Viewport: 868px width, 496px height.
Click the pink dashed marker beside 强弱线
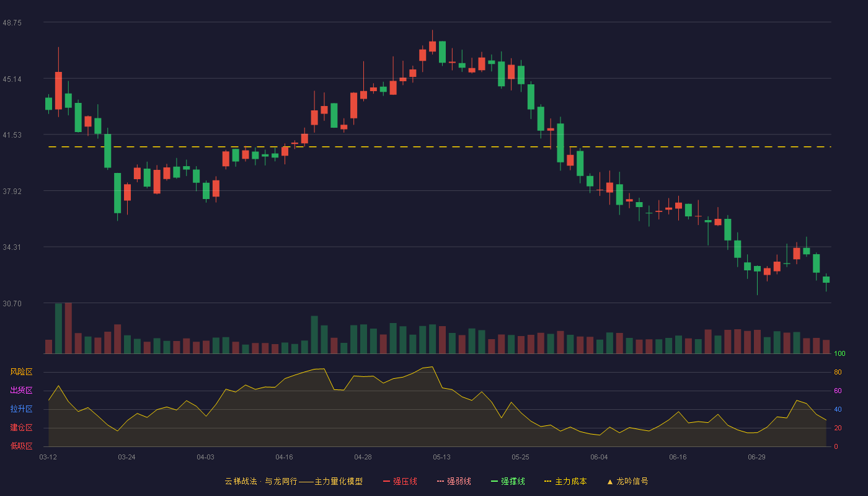[x=441, y=482]
